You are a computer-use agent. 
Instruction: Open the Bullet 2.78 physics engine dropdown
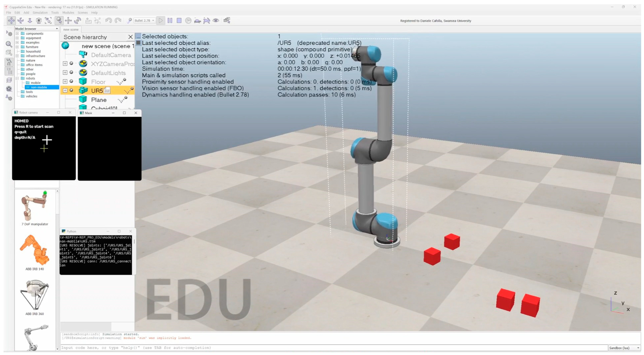(145, 20)
